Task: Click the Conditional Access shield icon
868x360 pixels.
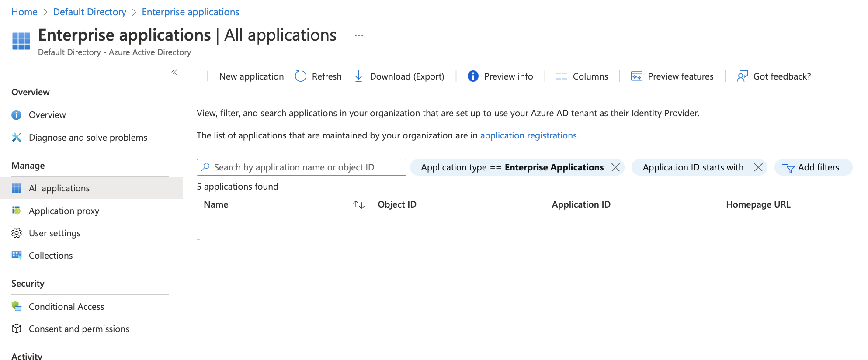Action: [17, 307]
